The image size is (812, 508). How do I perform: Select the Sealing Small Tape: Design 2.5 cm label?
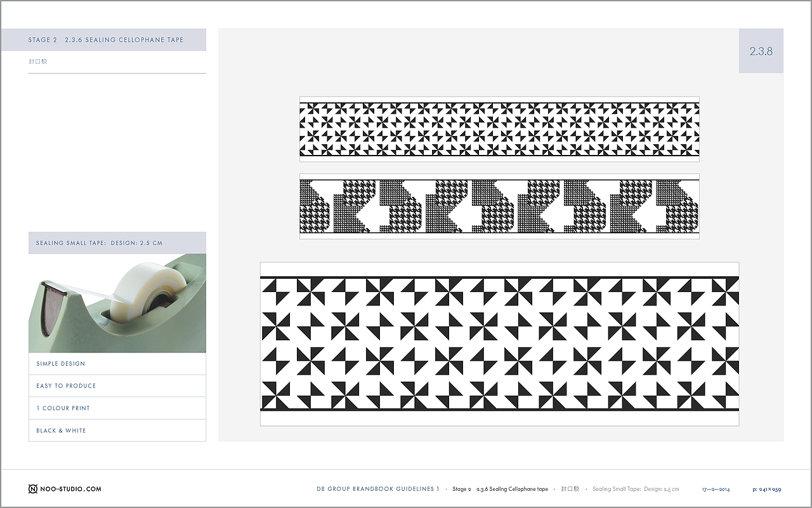pos(117,243)
